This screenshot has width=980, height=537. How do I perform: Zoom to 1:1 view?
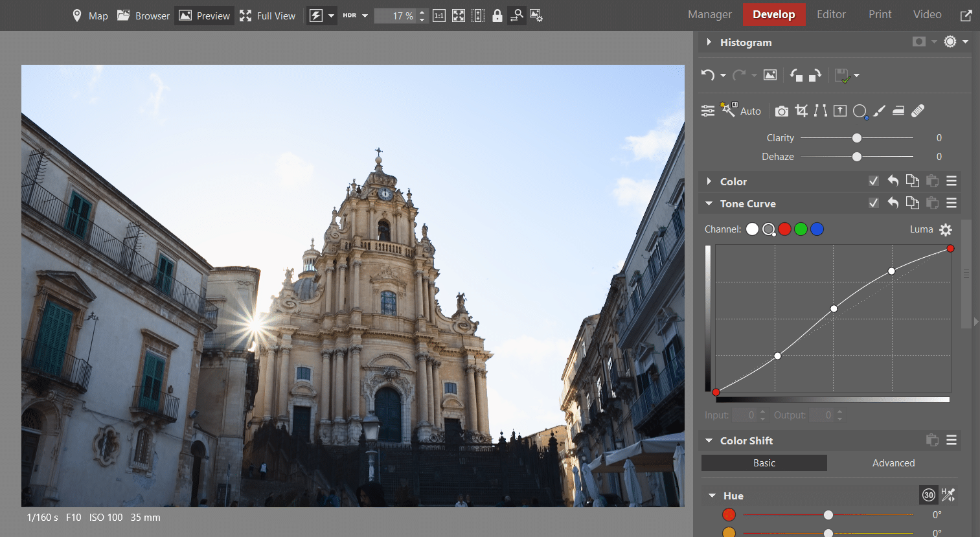click(x=439, y=16)
